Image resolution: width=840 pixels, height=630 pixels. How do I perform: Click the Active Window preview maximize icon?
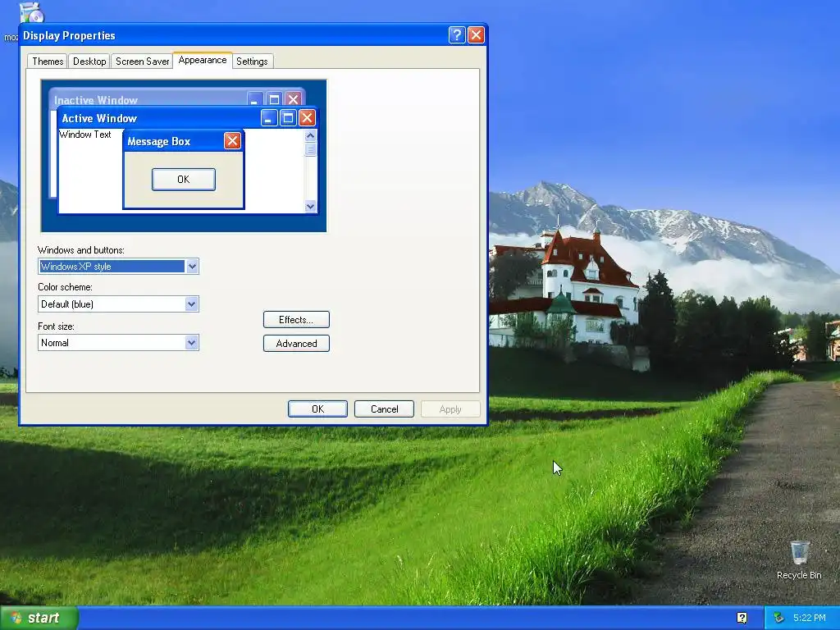288,118
